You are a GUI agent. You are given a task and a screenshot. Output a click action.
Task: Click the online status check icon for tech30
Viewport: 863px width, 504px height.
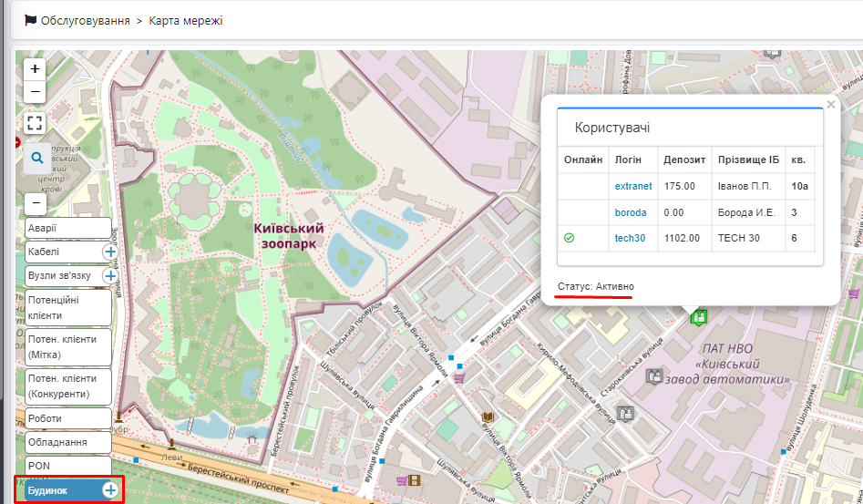tap(570, 238)
